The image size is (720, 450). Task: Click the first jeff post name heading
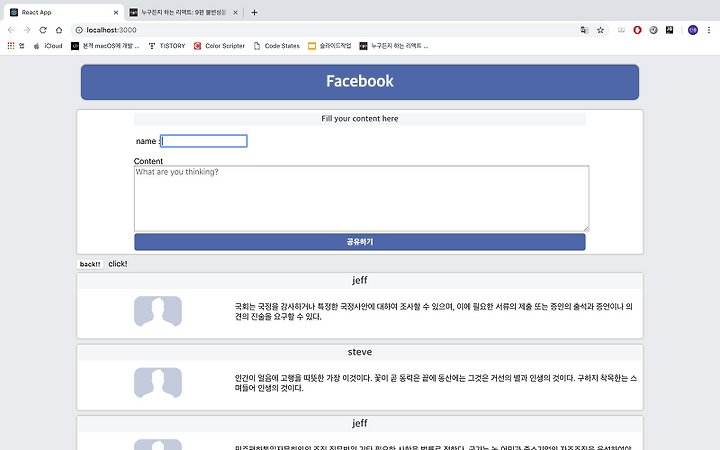pos(360,280)
